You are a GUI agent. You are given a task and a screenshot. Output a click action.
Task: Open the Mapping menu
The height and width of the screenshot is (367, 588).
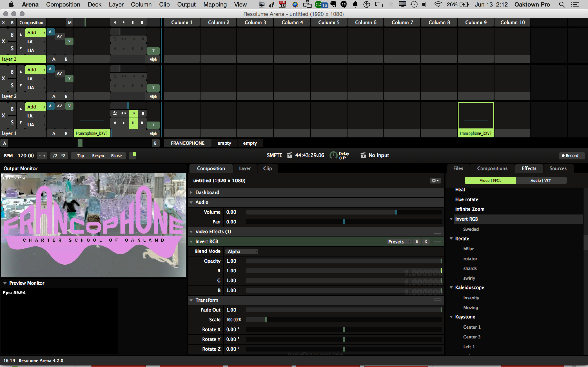point(215,5)
